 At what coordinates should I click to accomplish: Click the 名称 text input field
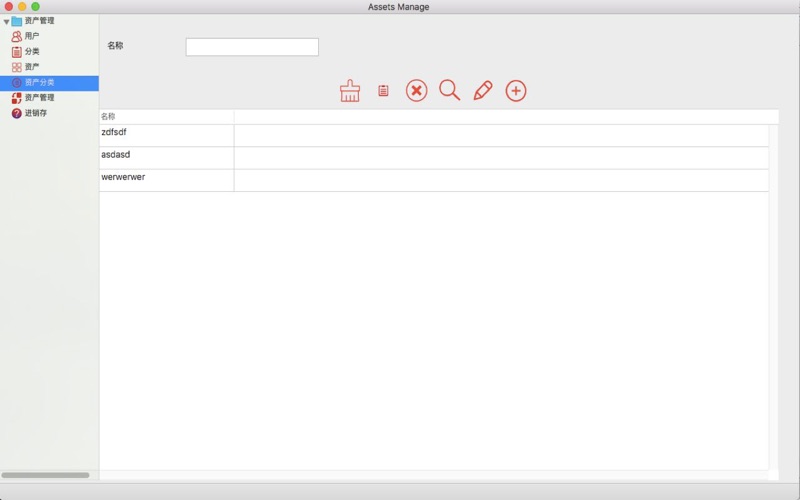tap(252, 47)
